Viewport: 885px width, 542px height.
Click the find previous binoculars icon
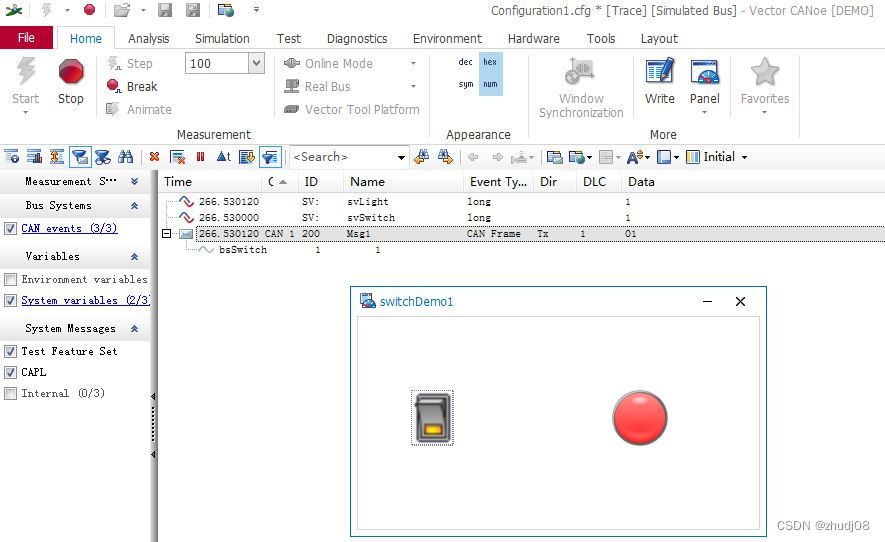point(421,157)
